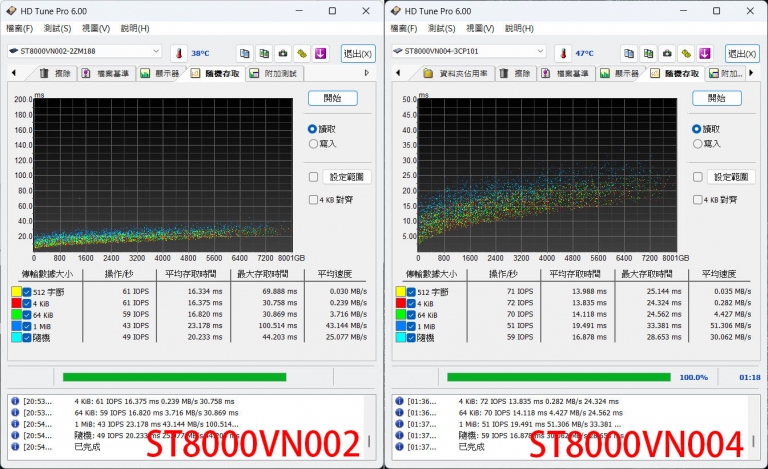Select 讀取 radio in ST8000VN002 window
Screen dimensions: 768x469
(x=312, y=129)
